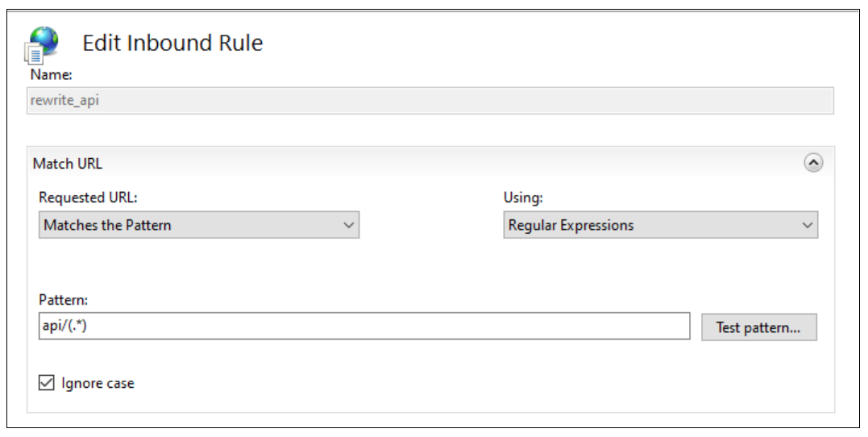This screenshot has width=868, height=437.
Task: Click the api/(.*) pattern text
Action: point(64,327)
